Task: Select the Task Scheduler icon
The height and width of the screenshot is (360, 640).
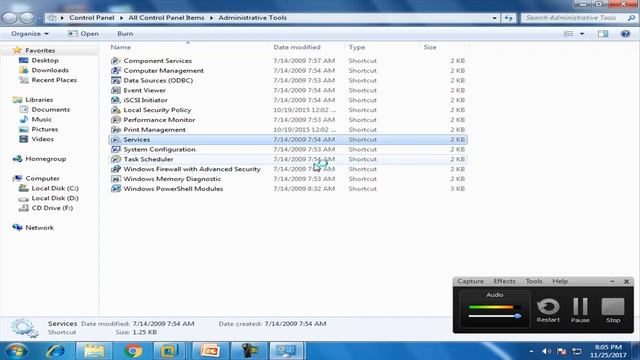Action: pos(116,159)
